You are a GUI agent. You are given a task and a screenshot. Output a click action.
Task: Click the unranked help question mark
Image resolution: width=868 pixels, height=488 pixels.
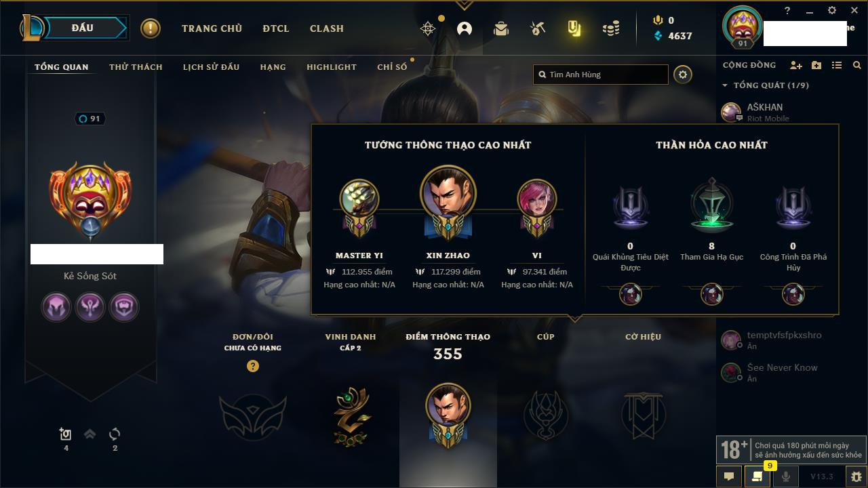pyautogui.click(x=253, y=366)
